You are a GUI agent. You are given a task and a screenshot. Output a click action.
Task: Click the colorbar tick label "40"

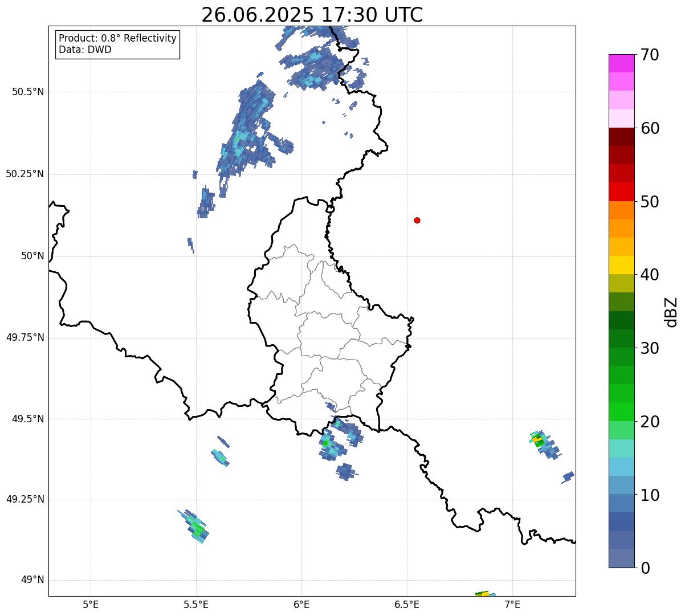tap(650, 275)
